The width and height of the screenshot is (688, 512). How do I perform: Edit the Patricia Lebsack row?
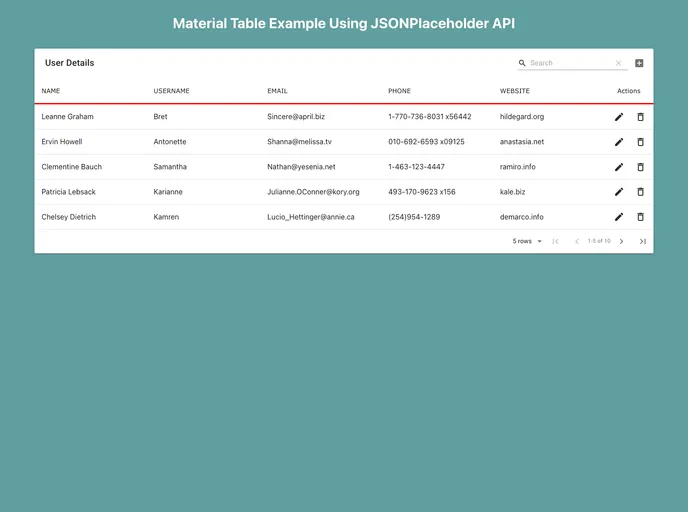[619, 192]
